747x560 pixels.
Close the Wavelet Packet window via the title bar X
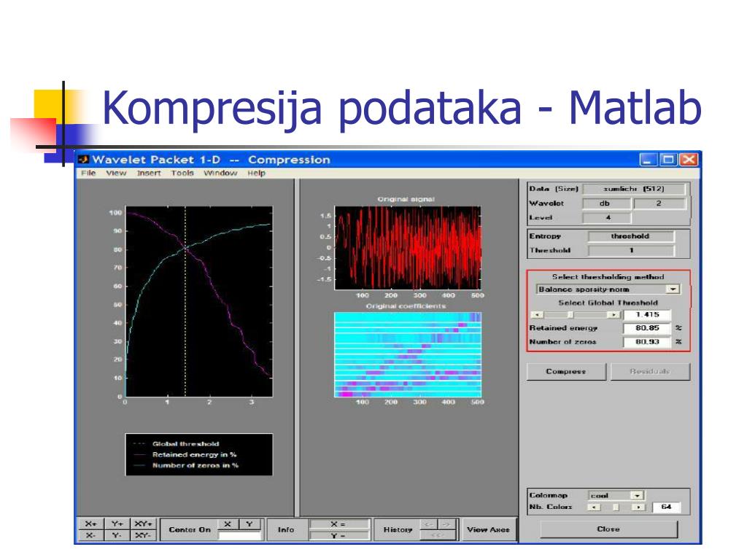click(689, 160)
